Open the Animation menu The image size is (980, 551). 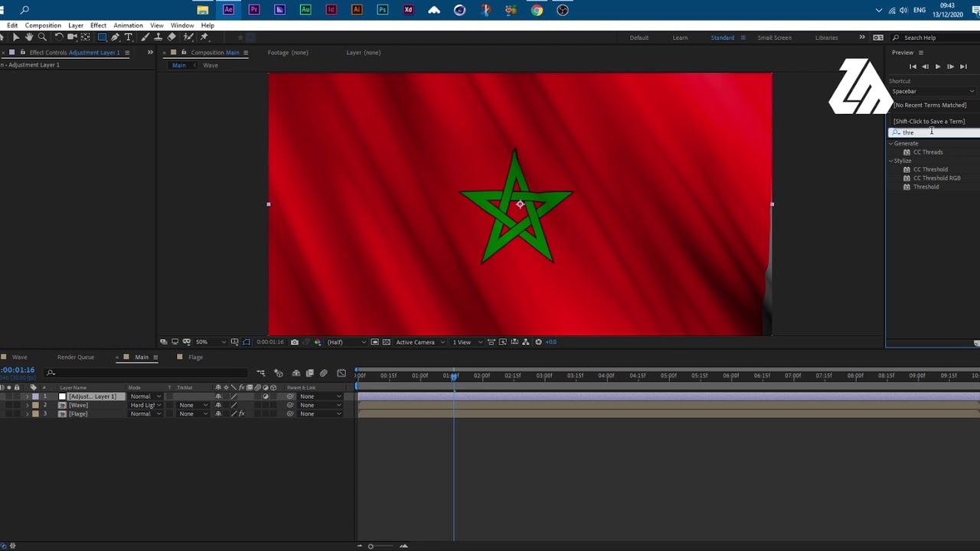128,25
